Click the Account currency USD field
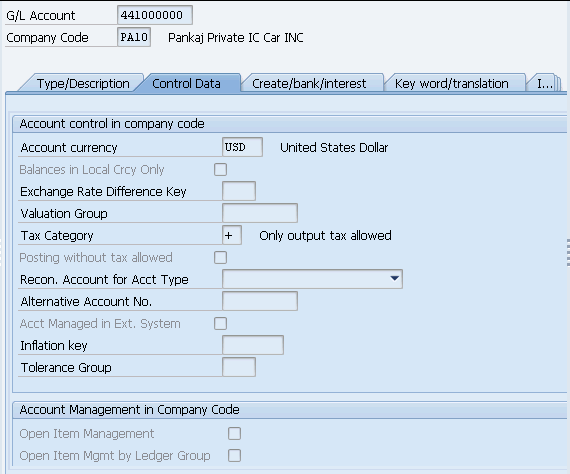Image resolution: width=570 pixels, height=474 pixels. coord(242,147)
